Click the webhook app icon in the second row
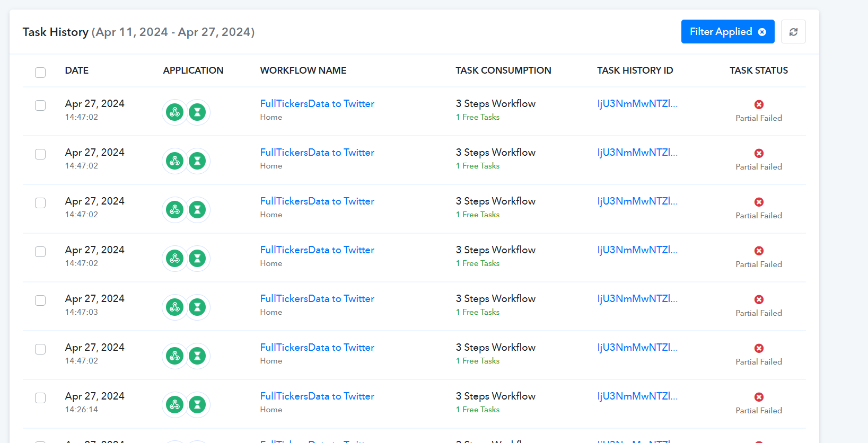 [174, 161]
